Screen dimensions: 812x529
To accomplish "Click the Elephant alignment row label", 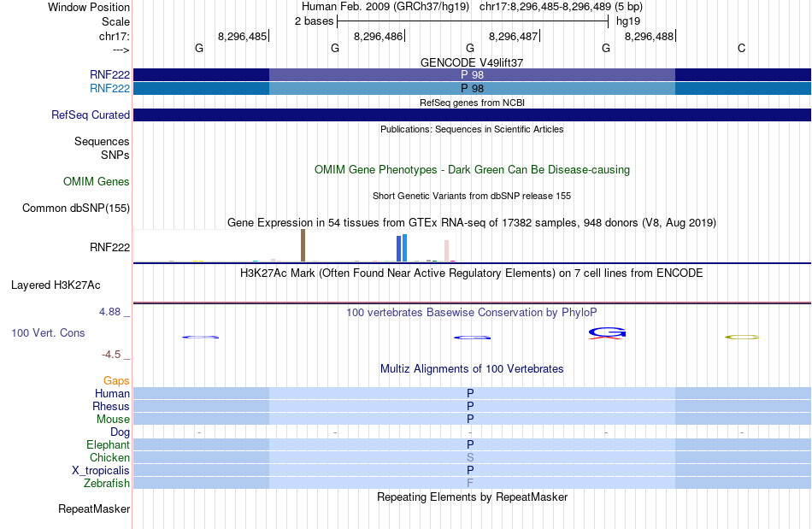I will click(109, 444).
